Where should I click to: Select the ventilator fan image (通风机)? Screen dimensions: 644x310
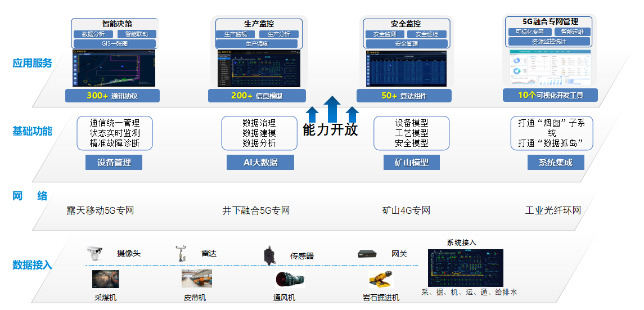click(x=289, y=280)
